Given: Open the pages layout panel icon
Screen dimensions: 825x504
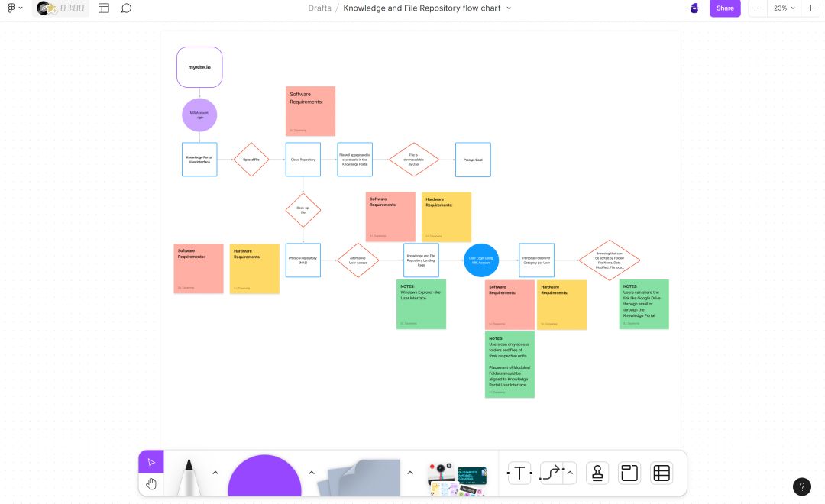Looking at the screenshot, I should (104, 8).
